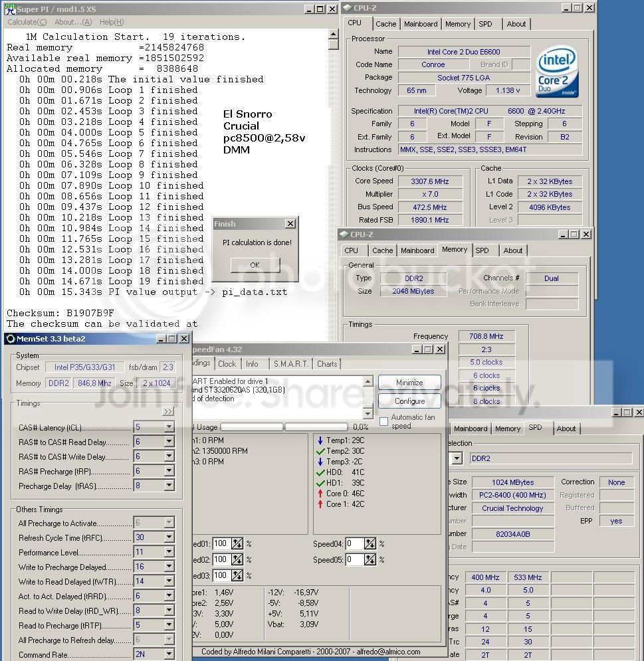The width and height of the screenshot is (644, 661).
Task: Click OK in the Finish dialog
Action: (x=255, y=265)
